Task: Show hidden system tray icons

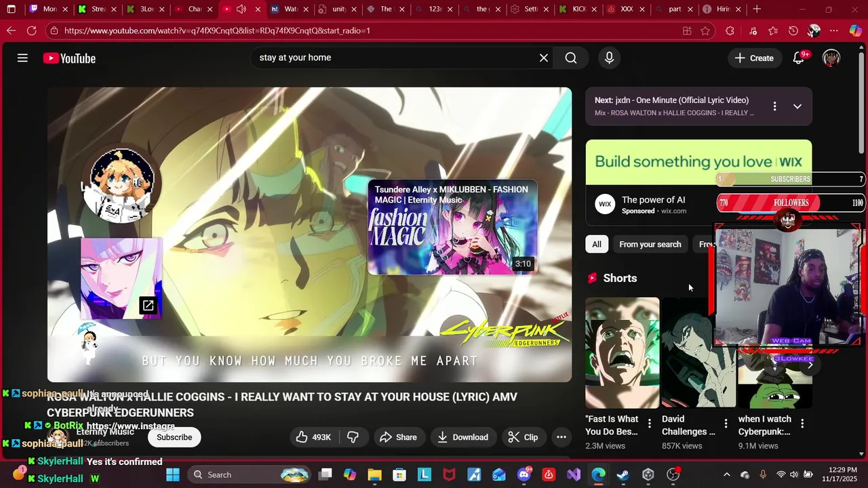Action: point(727,474)
